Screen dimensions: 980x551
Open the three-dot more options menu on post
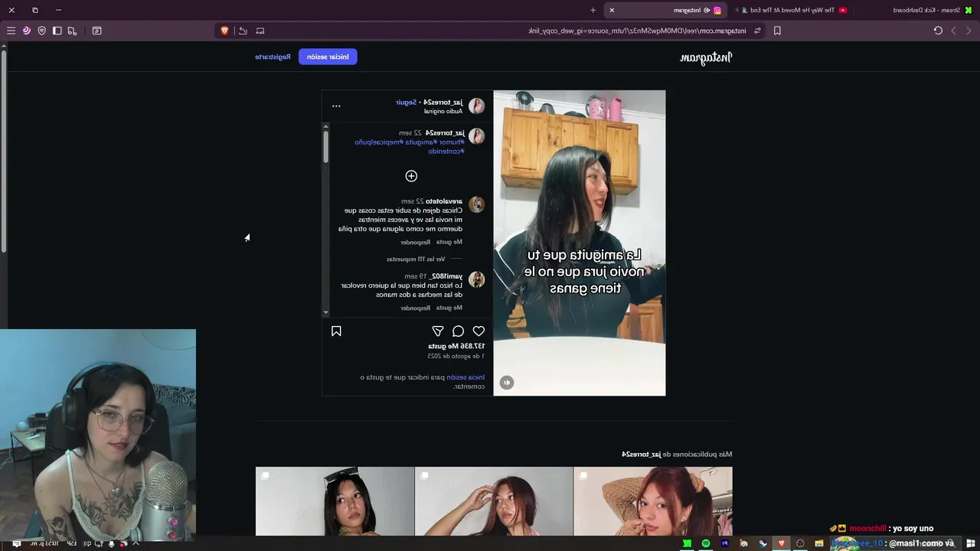[x=336, y=106]
